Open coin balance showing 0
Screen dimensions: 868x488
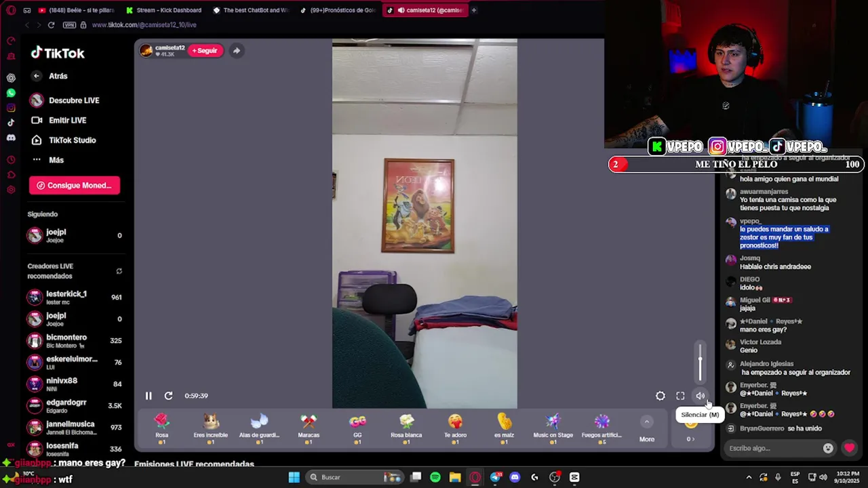pyautogui.click(x=690, y=439)
